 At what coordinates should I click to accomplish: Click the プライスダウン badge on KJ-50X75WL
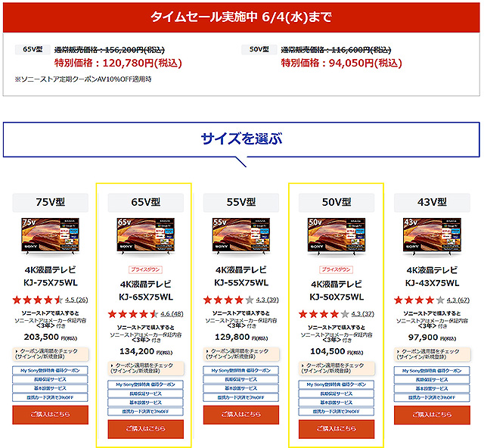337,269
